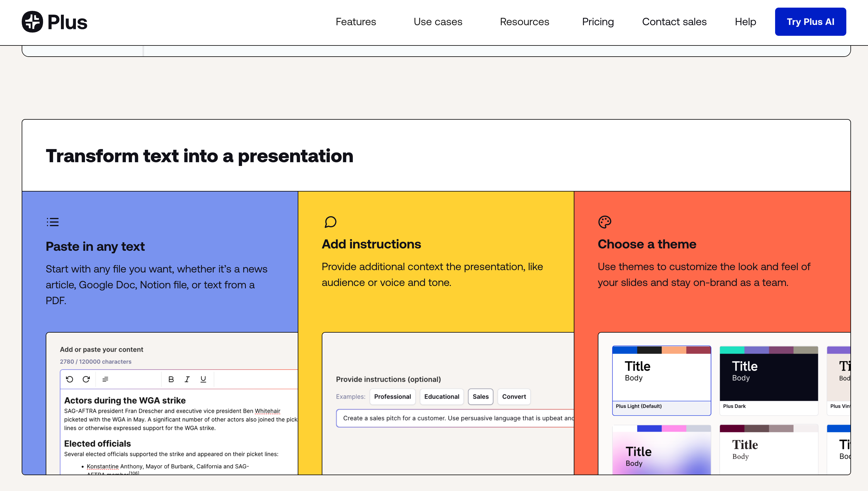Click the Plus logo icon
Screen dimensions: 868x491
pos(32,22)
